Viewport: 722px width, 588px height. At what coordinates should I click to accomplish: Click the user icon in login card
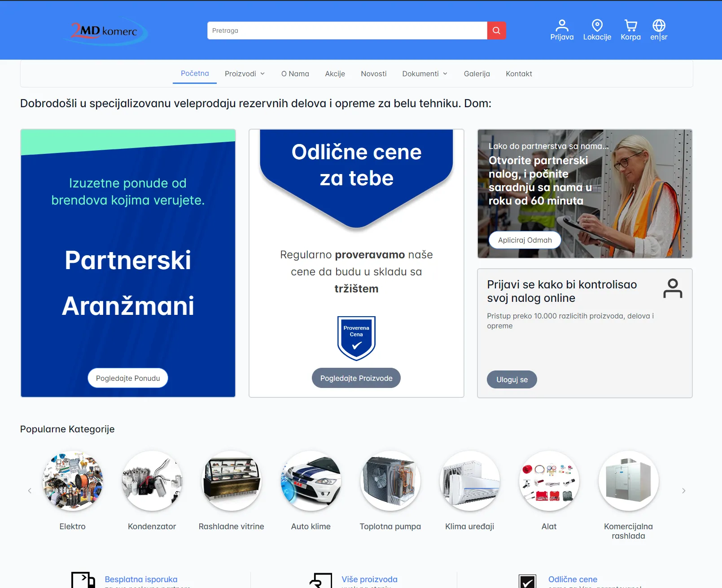click(x=673, y=288)
